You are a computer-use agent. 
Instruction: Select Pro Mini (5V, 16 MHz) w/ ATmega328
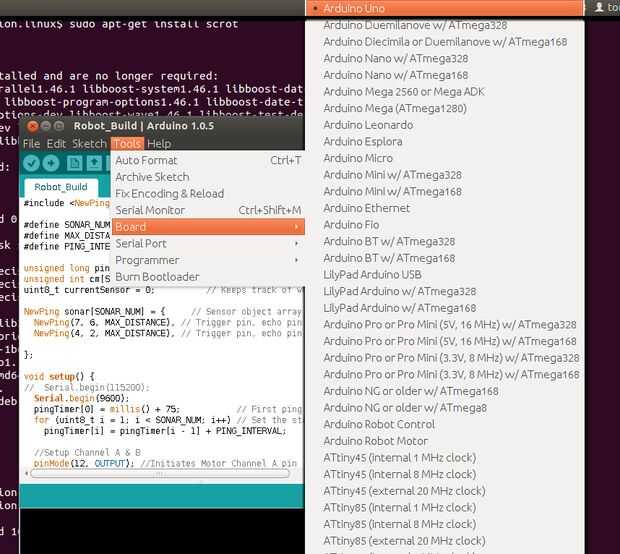point(444,324)
